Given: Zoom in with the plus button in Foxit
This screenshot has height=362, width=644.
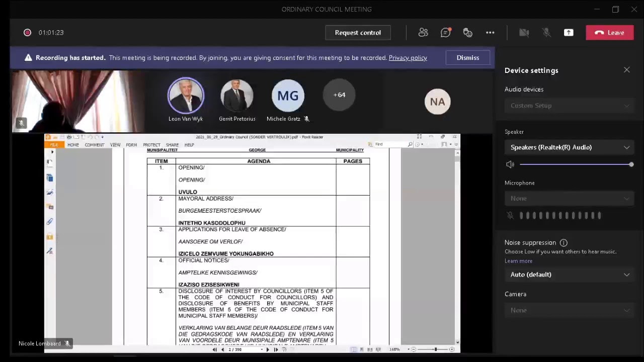Looking at the screenshot, I should point(452,349).
